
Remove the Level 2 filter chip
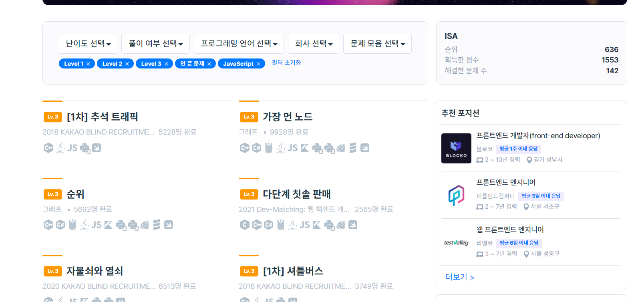pos(127,64)
